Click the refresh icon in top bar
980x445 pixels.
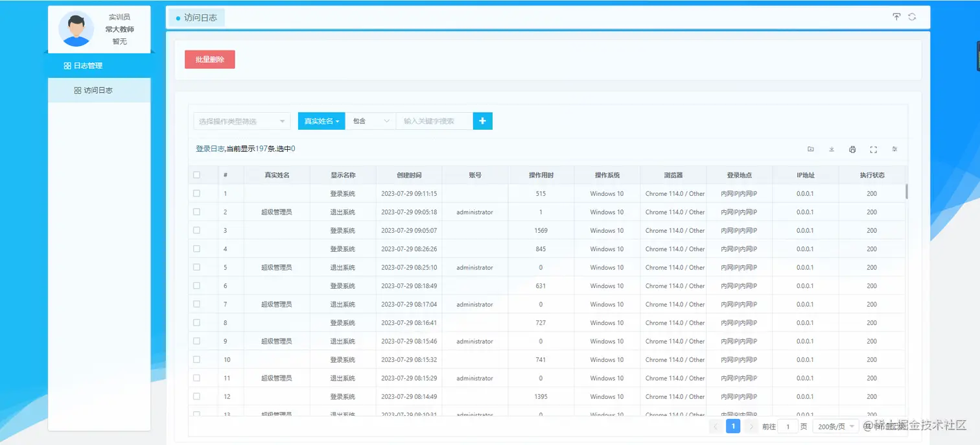(912, 17)
